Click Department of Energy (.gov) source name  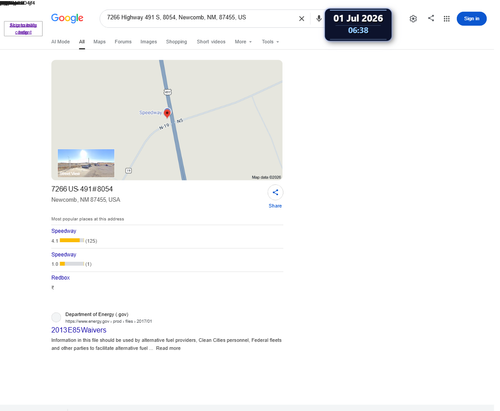click(97, 314)
